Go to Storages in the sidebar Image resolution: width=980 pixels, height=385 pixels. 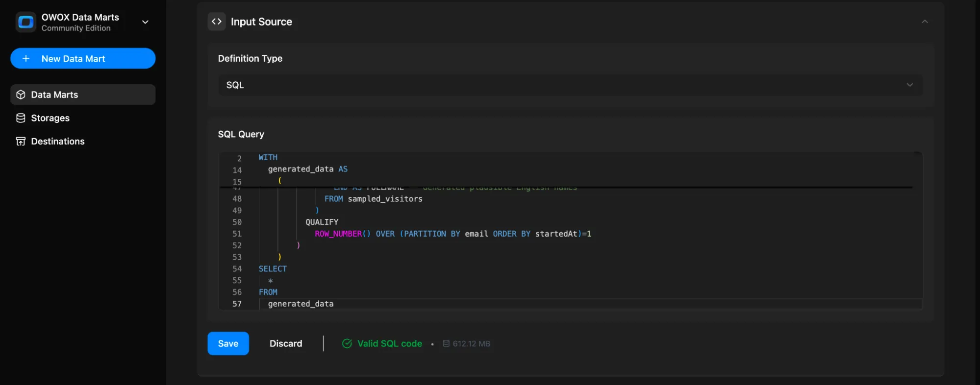coord(50,118)
